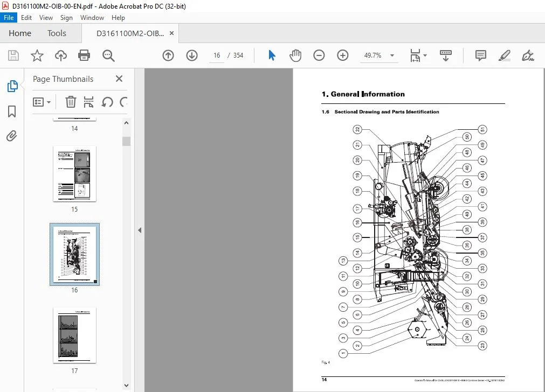Click the page number input field
This screenshot has width=545, height=392.
tap(217, 55)
